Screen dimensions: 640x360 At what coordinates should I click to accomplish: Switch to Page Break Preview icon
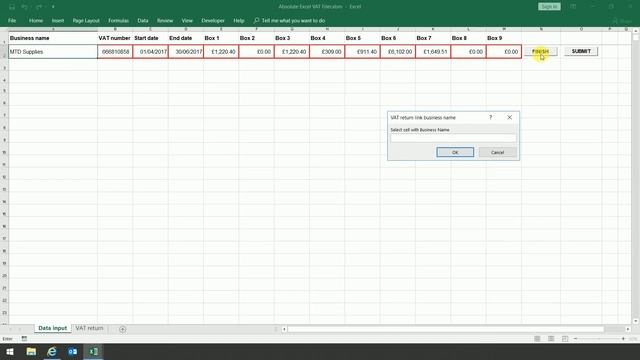pyautogui.click(x=565, y=339)
